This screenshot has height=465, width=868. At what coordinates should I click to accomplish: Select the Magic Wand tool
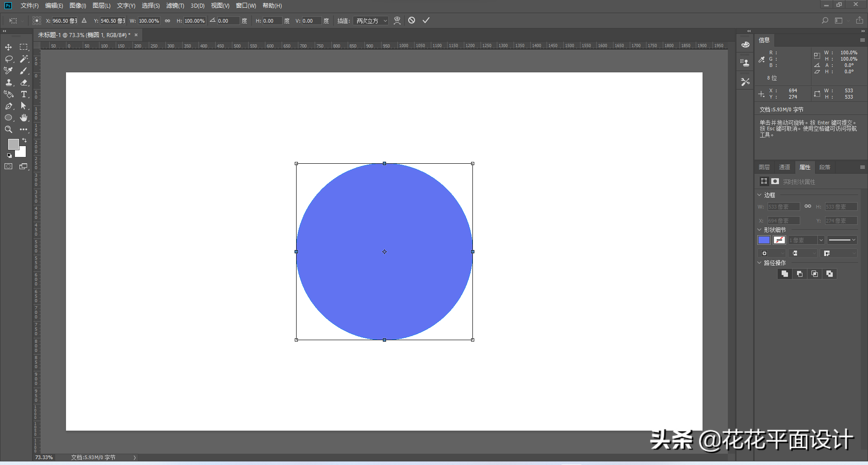24,59
